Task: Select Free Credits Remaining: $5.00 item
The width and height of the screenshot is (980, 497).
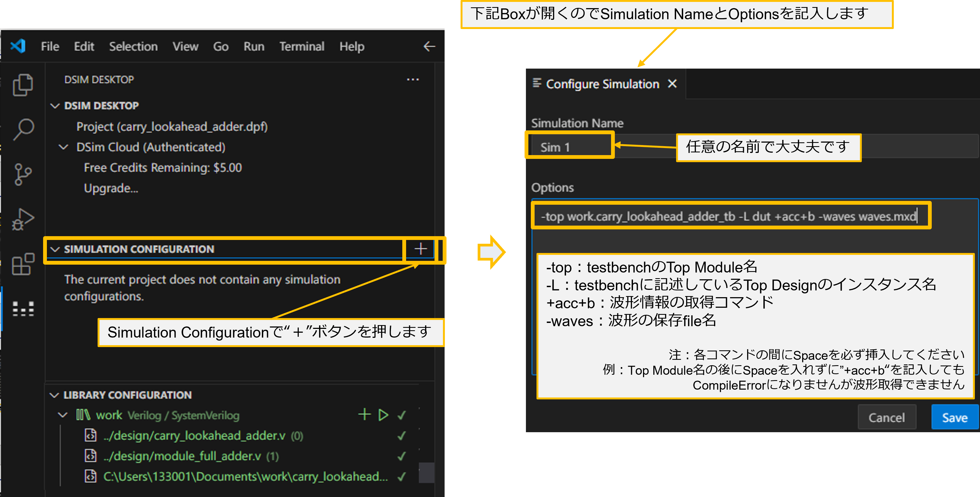Action: pos(163,168)
